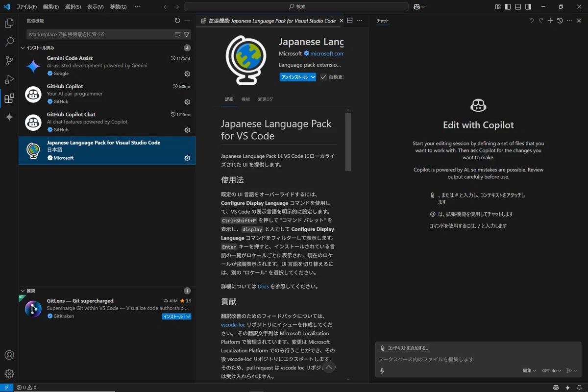The width and height of the screenshot is (588, 392).
Task: Collapse the インストール済み section
Action: pyautogui.click(x=23, y=48)
